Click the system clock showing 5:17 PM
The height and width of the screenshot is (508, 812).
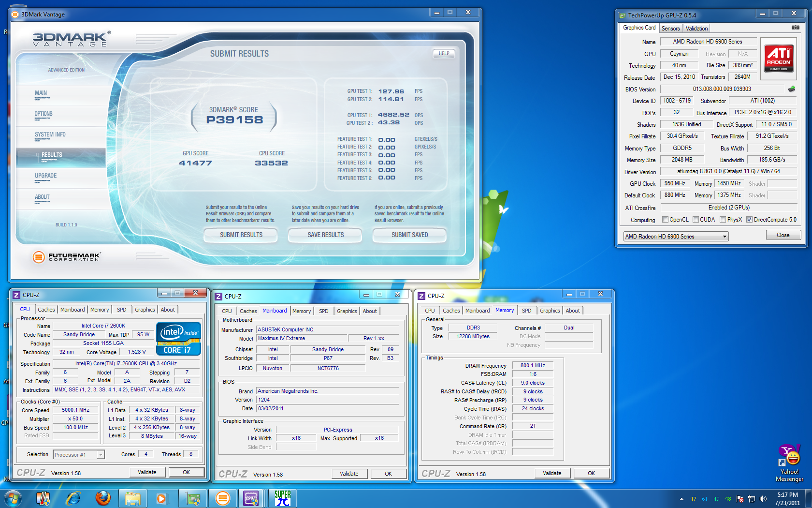coord(787,499)
